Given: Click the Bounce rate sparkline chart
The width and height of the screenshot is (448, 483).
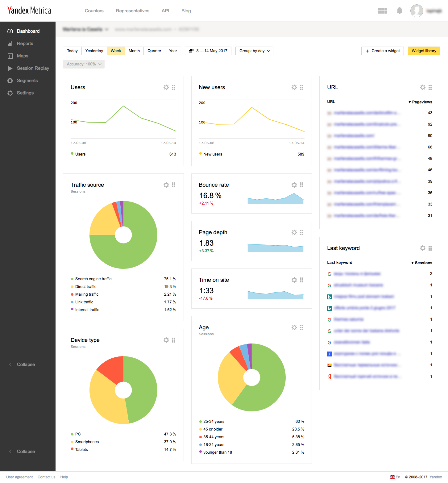Looking at the screenshot, I should click(x=276, y=198).
